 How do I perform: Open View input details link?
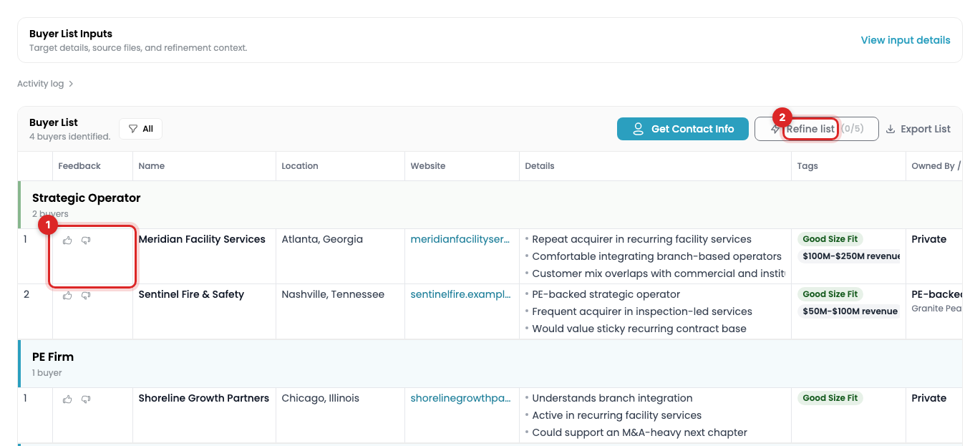(906, 40)
